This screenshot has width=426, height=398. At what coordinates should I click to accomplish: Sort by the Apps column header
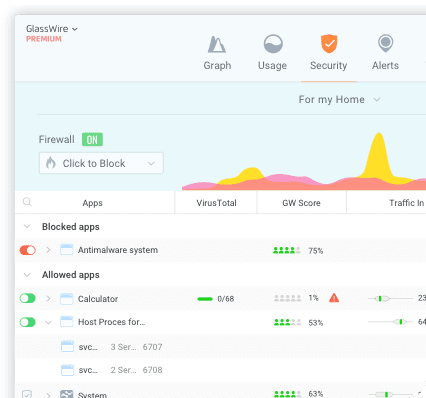(x=93, y=203)
